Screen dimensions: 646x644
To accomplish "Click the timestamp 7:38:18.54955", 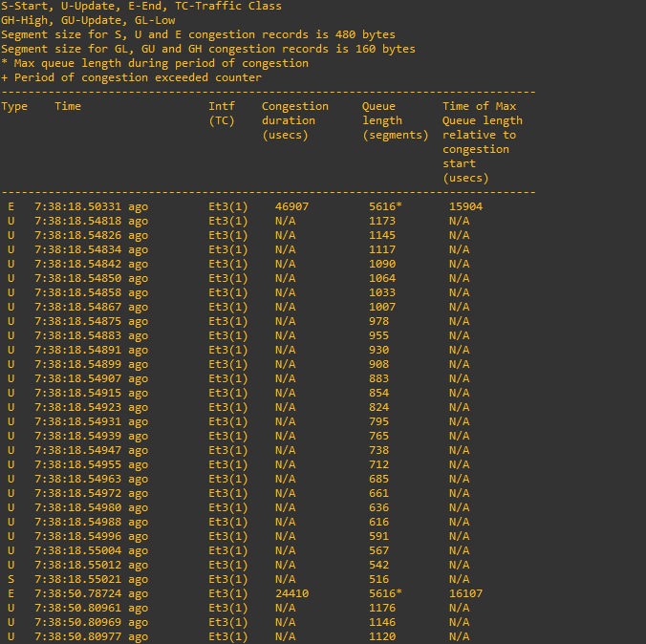I will pos(77,464).
